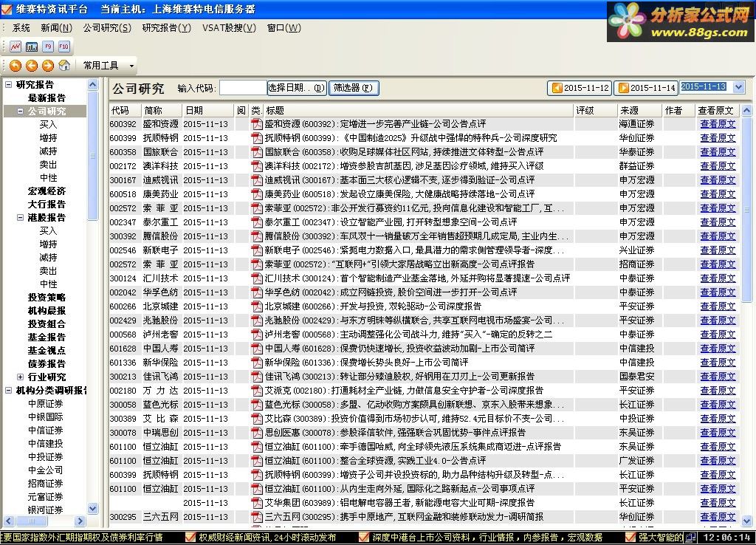Click the 筛选器(F) button
Image resolution: width=756 pixels, height=545 pixels.
[354, 88]
